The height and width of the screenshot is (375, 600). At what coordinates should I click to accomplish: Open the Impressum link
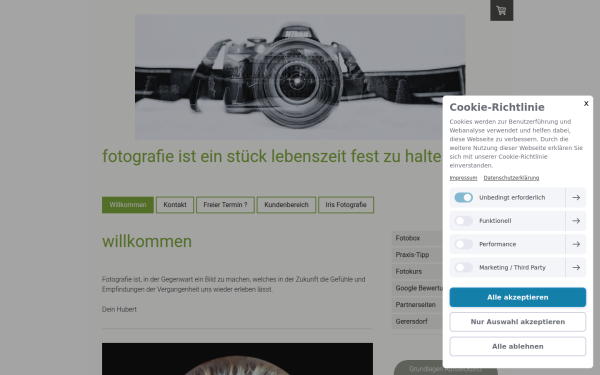(463, 178)
